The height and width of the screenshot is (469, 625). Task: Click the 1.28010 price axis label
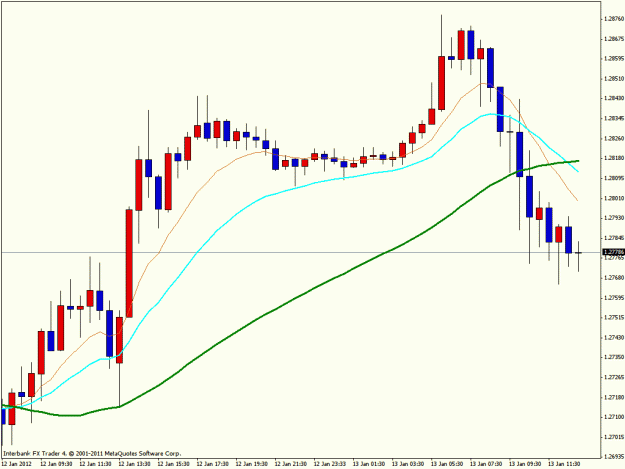coord(614,198)
